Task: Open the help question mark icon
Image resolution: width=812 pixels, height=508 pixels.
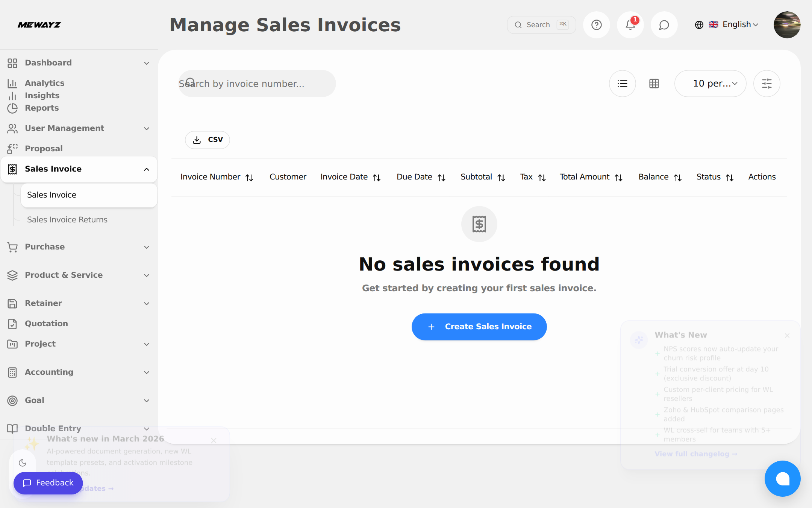Action: (x=596, y=25)
